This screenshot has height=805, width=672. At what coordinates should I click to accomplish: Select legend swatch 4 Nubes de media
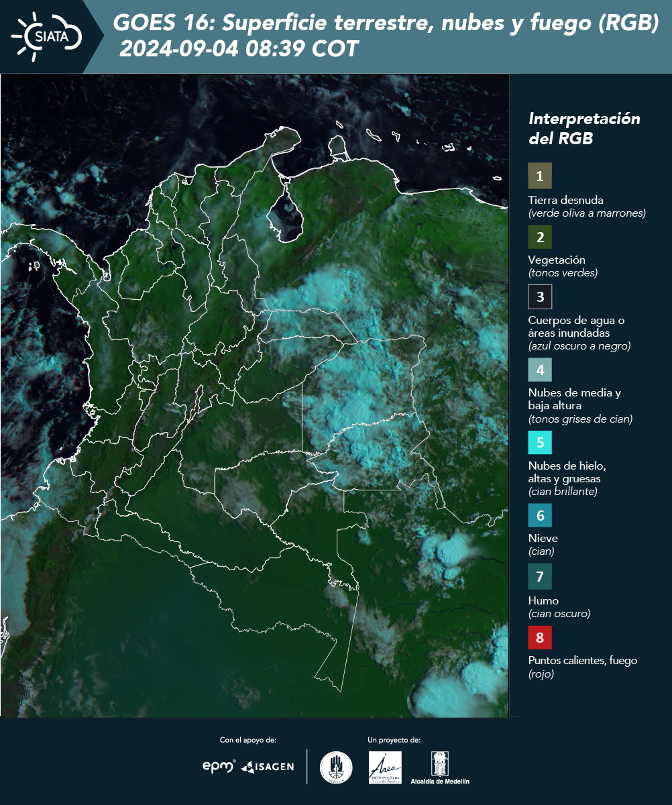[540, 370]
